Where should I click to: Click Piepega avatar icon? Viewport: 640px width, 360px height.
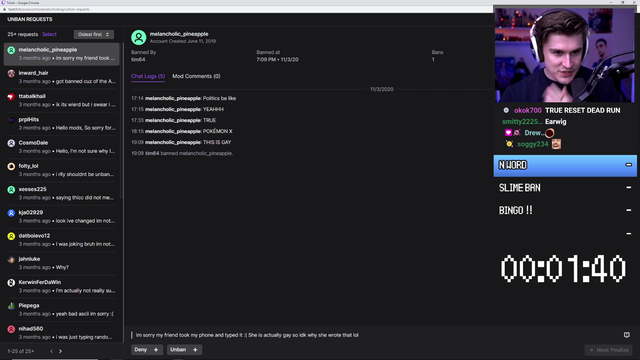click(11, 306)
